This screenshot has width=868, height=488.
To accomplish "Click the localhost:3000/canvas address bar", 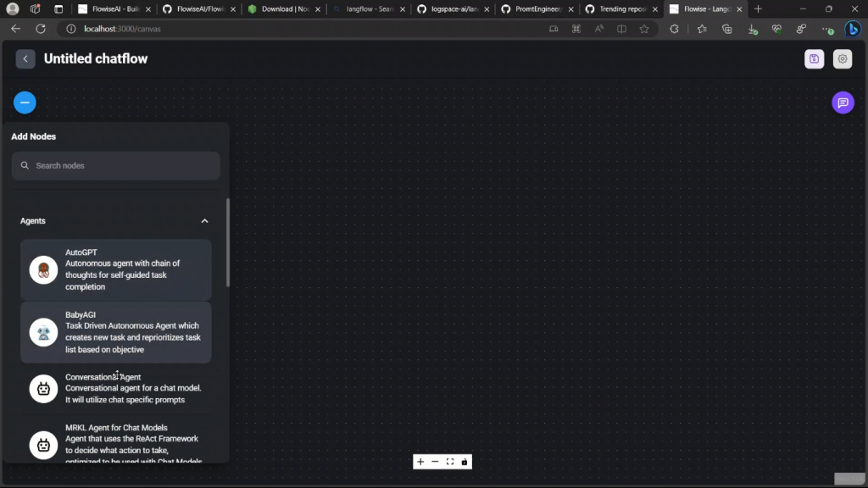I will pos(122,29).
